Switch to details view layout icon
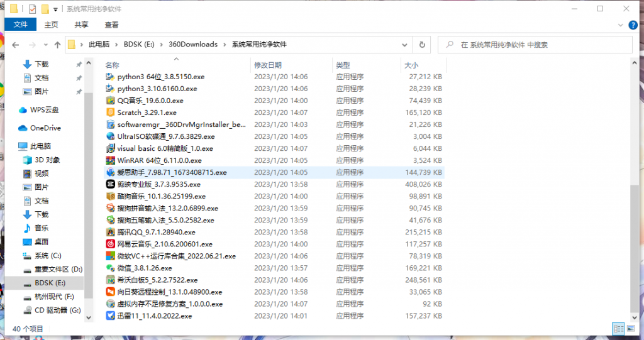The width and height of the screenshot is (644, 340). [x=618, y=329]
